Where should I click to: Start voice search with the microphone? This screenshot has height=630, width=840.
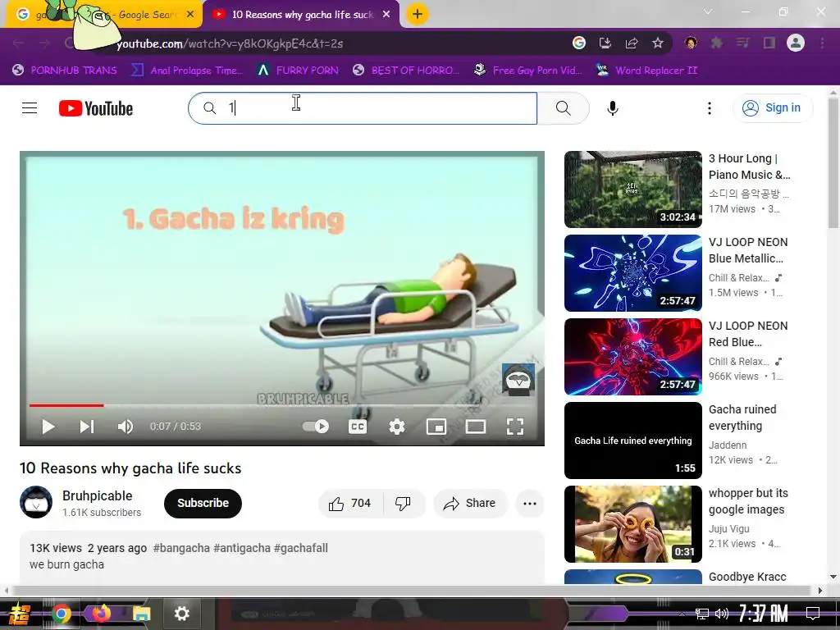click(612, 108)
